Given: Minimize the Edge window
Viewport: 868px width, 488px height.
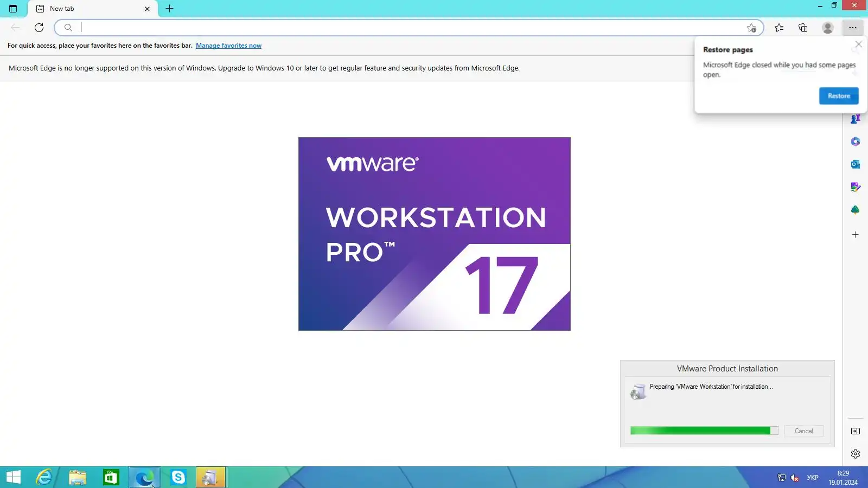Looking at the screenshot, I should (820, 6).
